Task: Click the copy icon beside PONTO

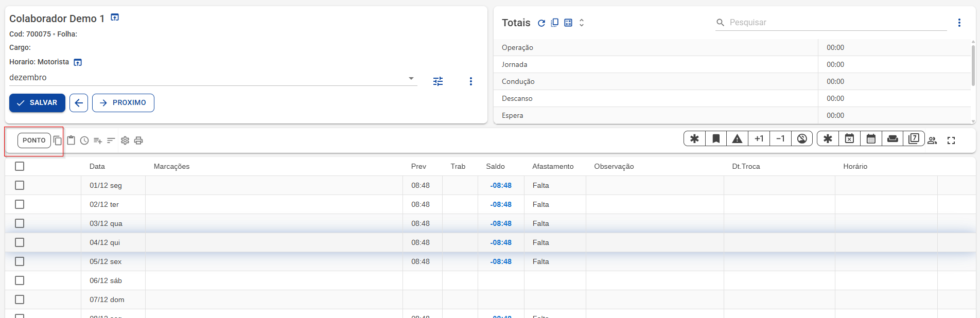Action: point(58,140)
